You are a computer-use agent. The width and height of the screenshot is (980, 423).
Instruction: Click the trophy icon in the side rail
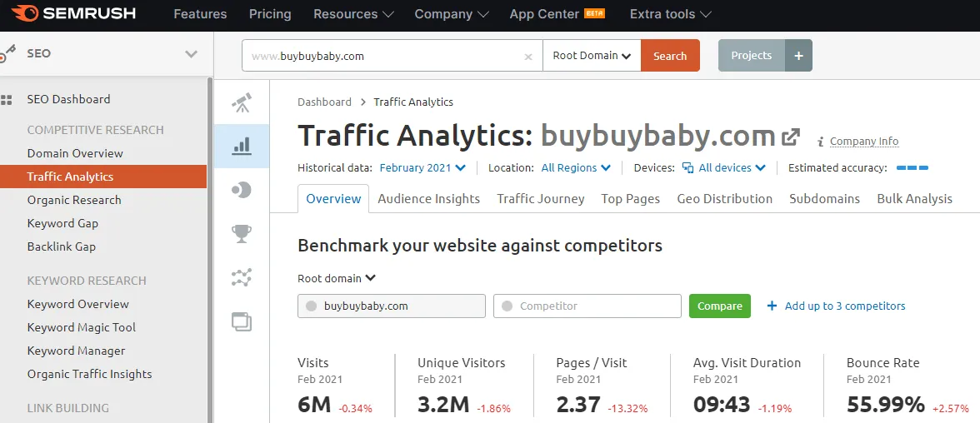pyautogui.click(x=242, y=234)
